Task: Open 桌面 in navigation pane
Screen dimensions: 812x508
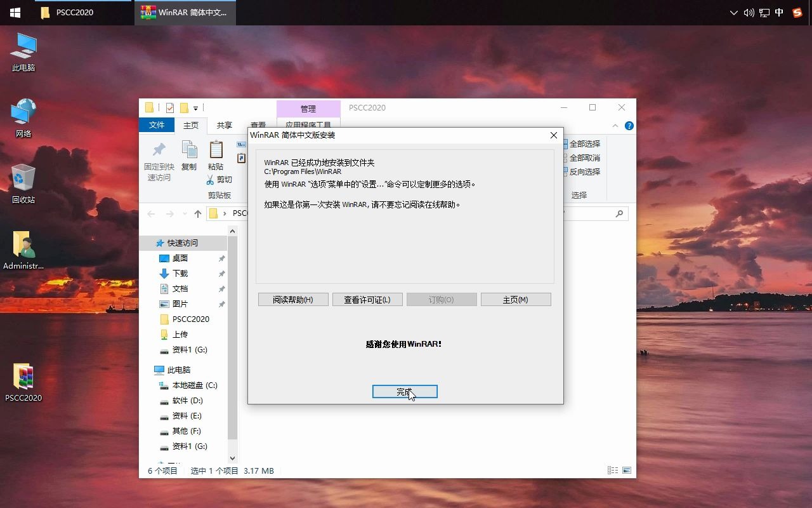Action: click(x=180, y=258)
